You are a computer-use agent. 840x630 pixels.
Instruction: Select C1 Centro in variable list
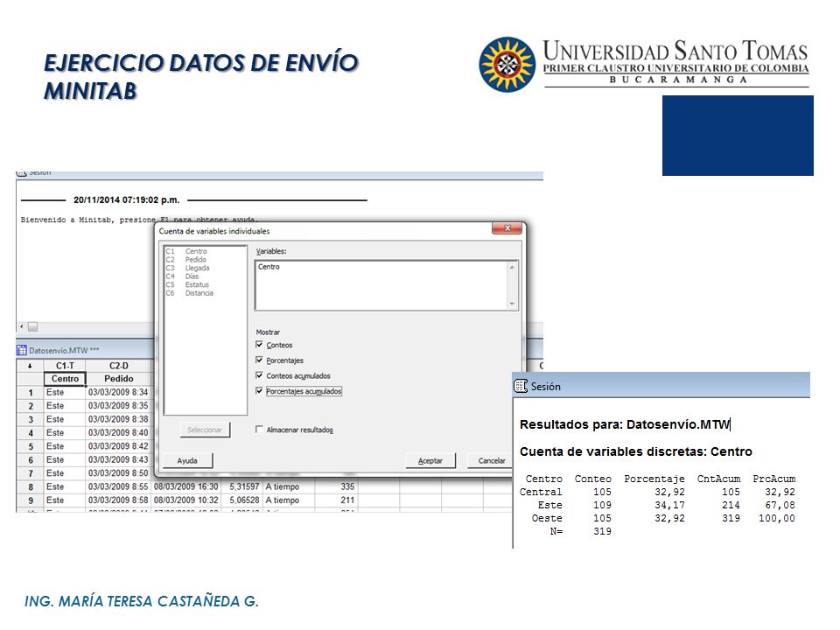[x=187, y=251]
